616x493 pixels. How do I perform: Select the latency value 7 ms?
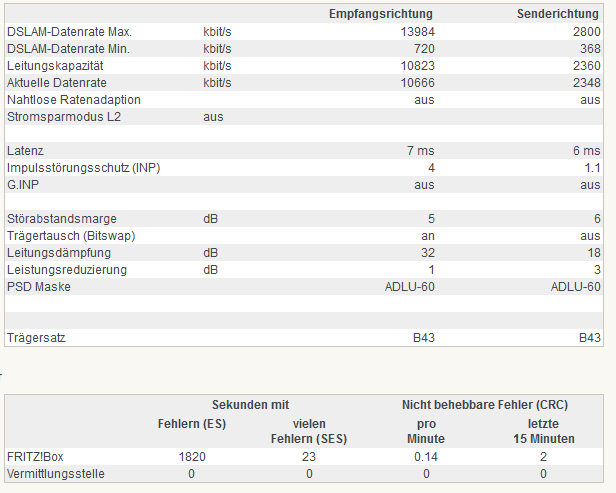pyautogui.click(x=420, y=151)
